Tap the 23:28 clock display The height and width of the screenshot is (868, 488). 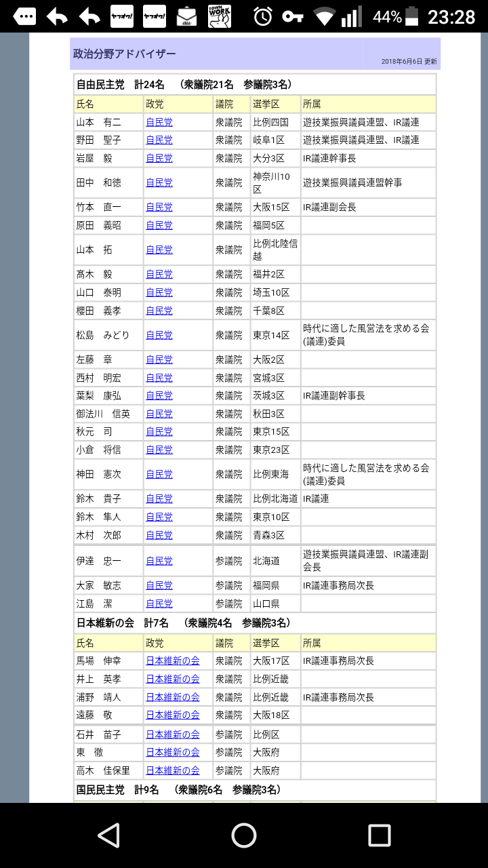coord(451,17)
